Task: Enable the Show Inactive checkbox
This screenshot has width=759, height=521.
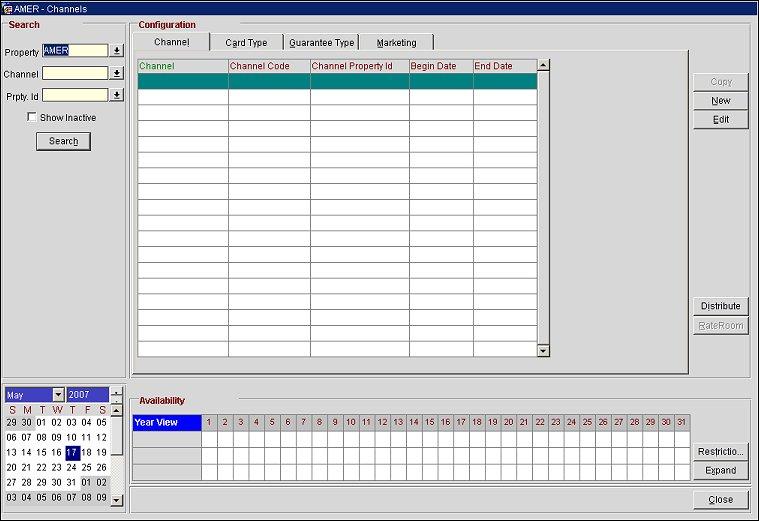Action: (x=33, y=118)
